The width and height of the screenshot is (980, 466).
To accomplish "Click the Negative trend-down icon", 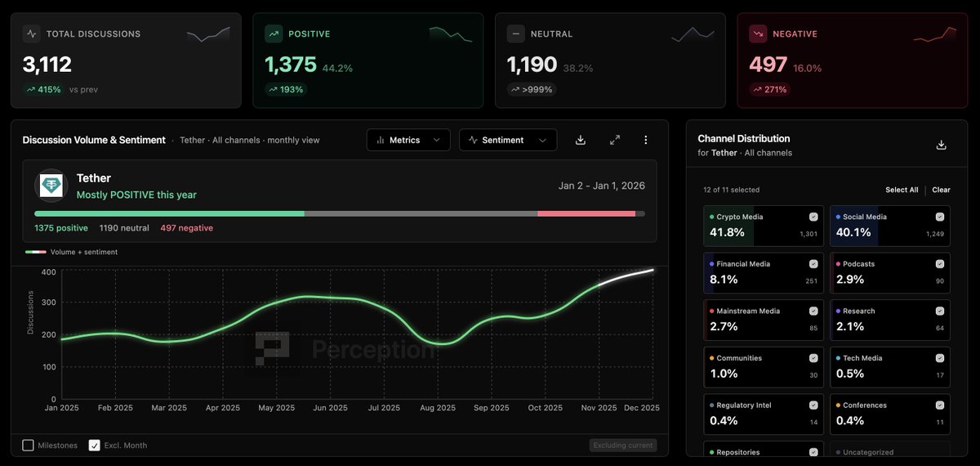I will pyautogui.click(x=758, y=34).
